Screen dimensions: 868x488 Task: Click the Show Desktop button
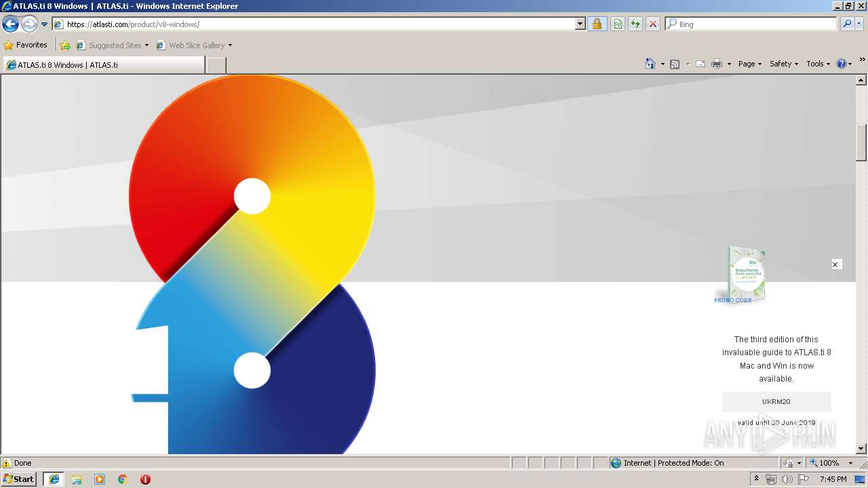[x=861, y=479]
